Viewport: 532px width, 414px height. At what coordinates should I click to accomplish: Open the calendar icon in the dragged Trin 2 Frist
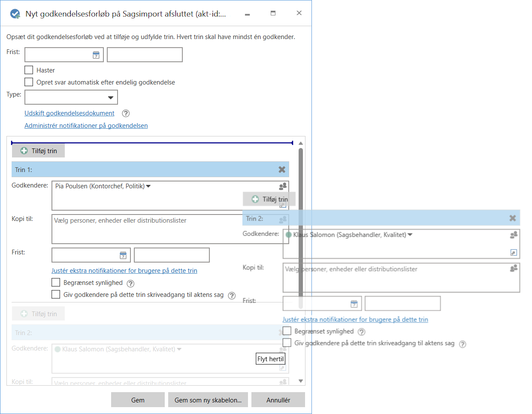(x=354, y=304)
